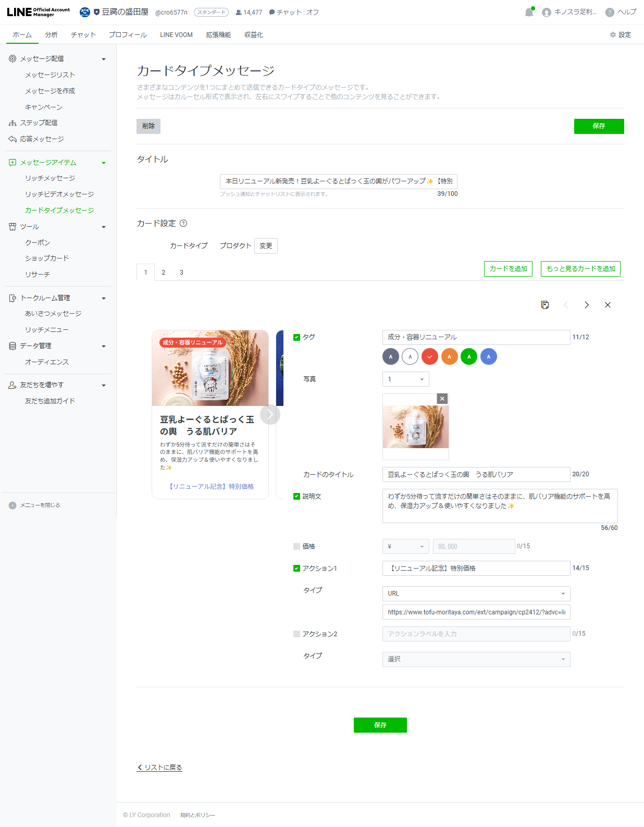Click the チャット:オフ status icon
The image size is (644, 827).
(x=271, y=13)
